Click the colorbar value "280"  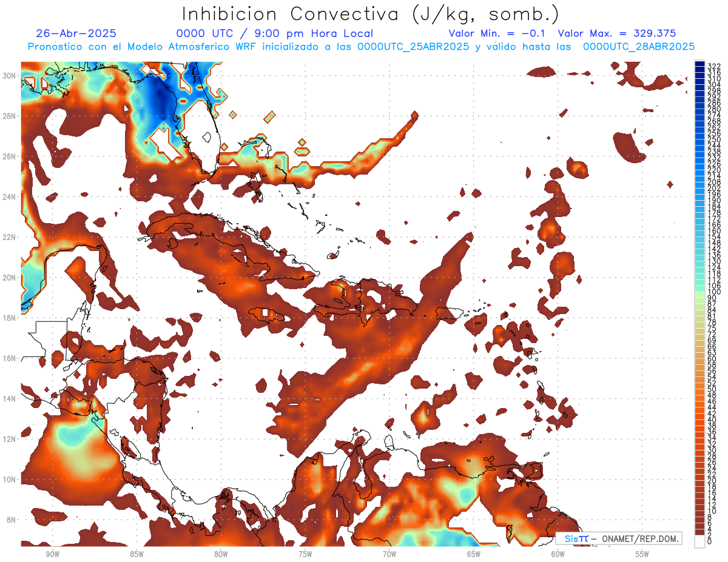[x=714, y=110]
